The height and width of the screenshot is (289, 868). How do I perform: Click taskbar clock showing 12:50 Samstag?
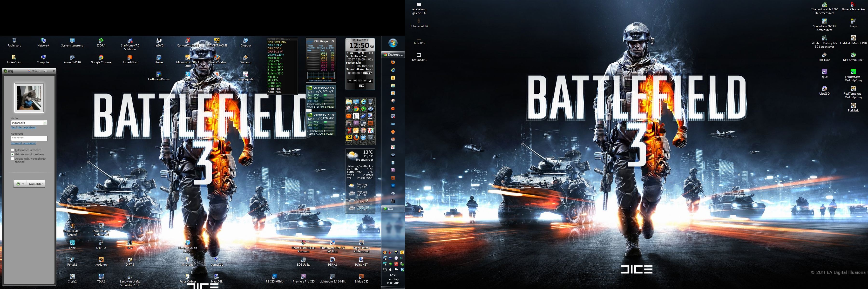[x=393, y=279]
